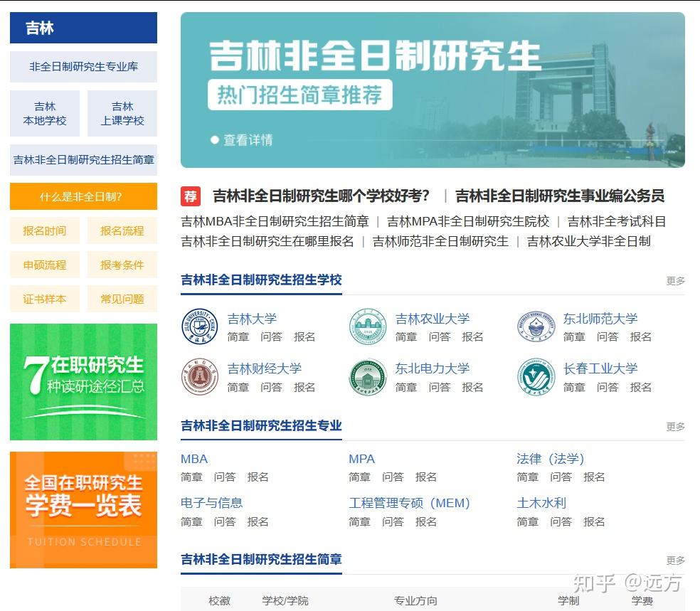Click 更多 beside 招生简章 section
Viewport: 700px width, 611px height.
coord(675,560)
